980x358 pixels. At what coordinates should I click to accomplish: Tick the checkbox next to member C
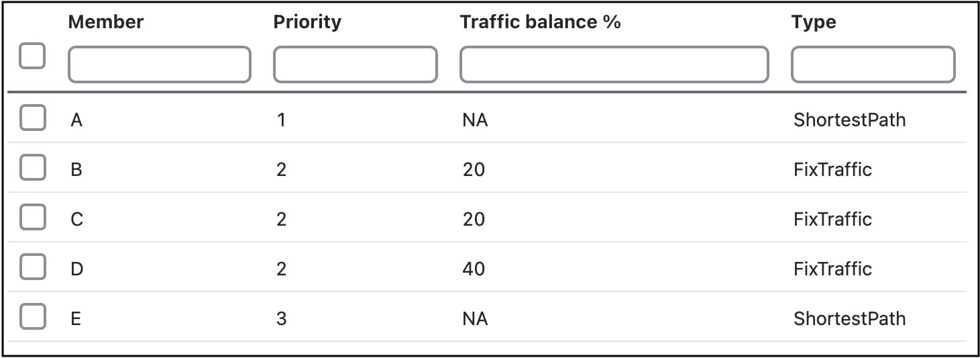tap(33, 217)
